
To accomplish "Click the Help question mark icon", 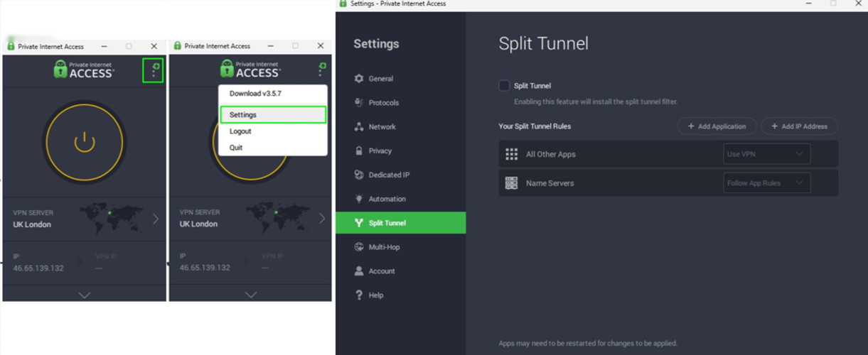I will [x=359, y=295].
